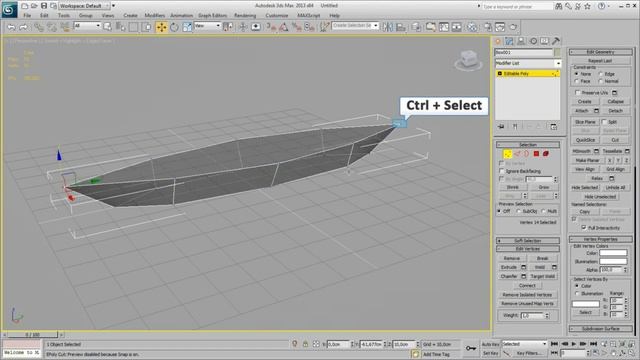The height and width of the screenshot is (360, 640).
Task: Enable Ignore Backfacing checkbox
Action: point(502,171)
